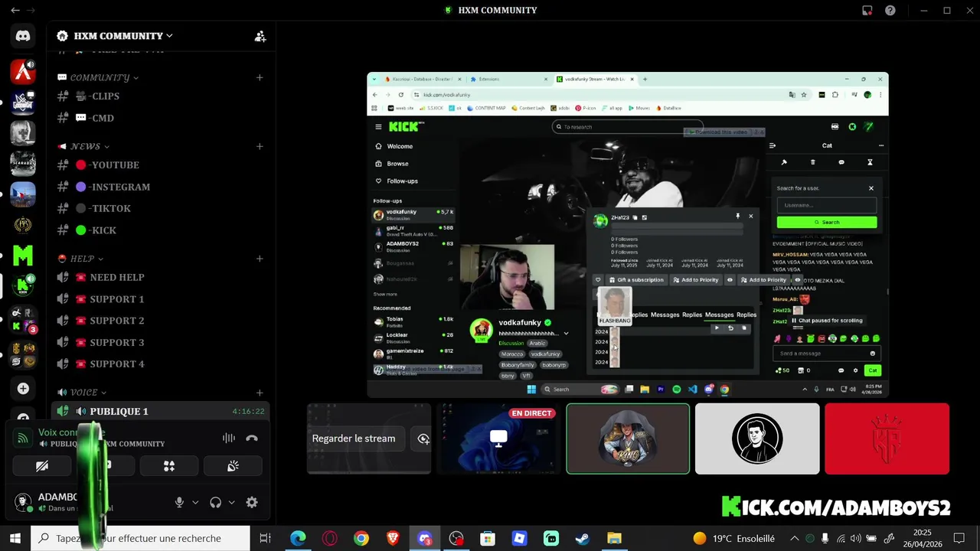
Task: Open Discord home direct messages icon
Action: point(23,36)
